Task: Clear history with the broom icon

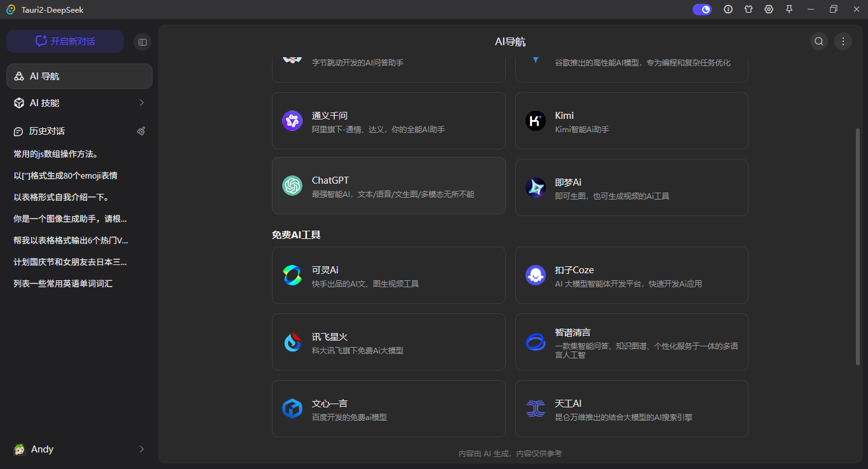Action: coord(141,131)
